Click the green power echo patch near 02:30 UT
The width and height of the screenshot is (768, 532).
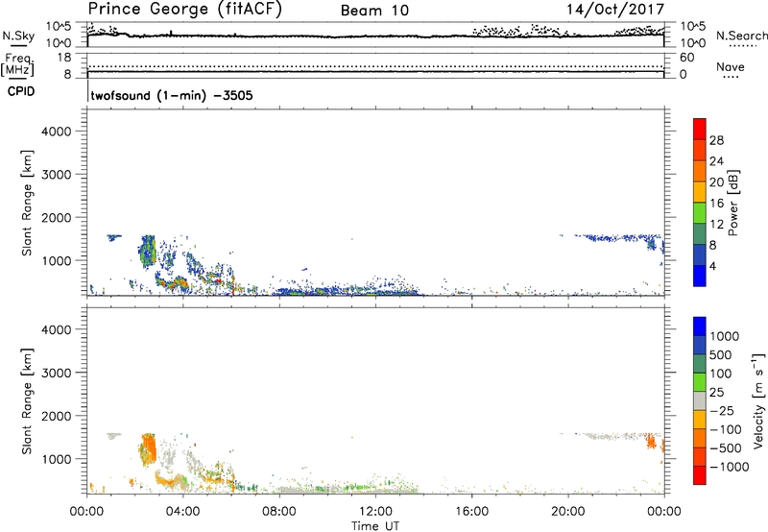tap(147, 252)
